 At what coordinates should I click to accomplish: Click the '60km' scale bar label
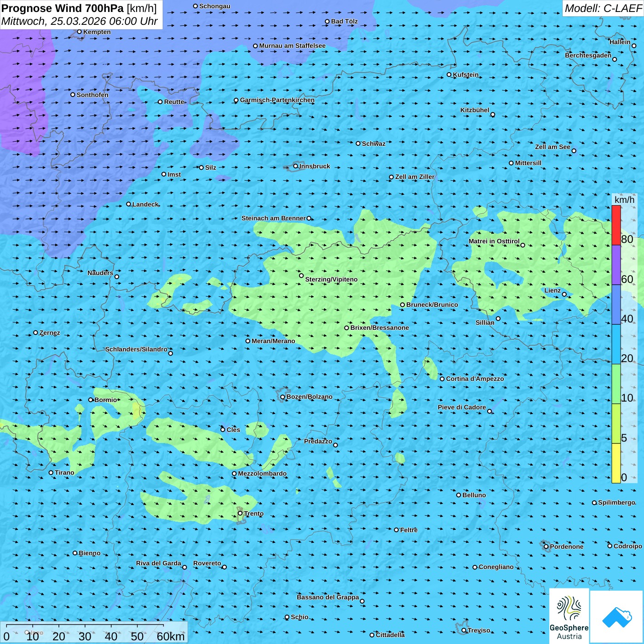171,636
